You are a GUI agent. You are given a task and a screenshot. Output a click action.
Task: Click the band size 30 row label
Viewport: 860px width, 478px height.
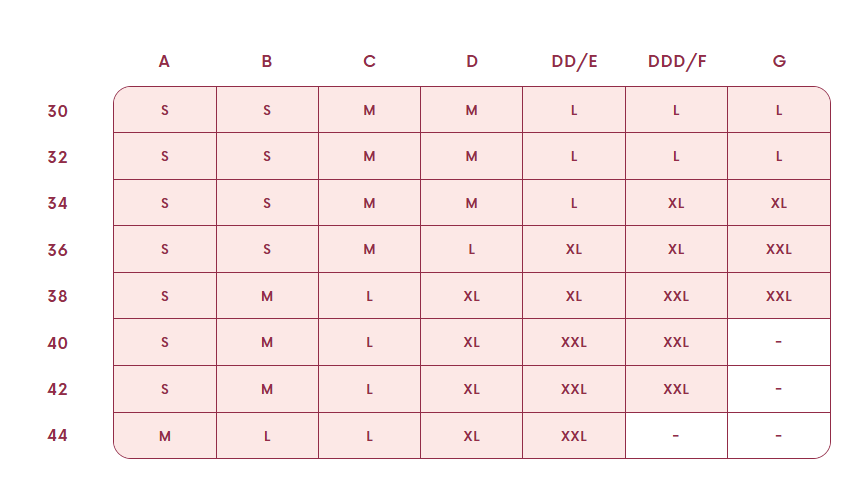[58, 110]
